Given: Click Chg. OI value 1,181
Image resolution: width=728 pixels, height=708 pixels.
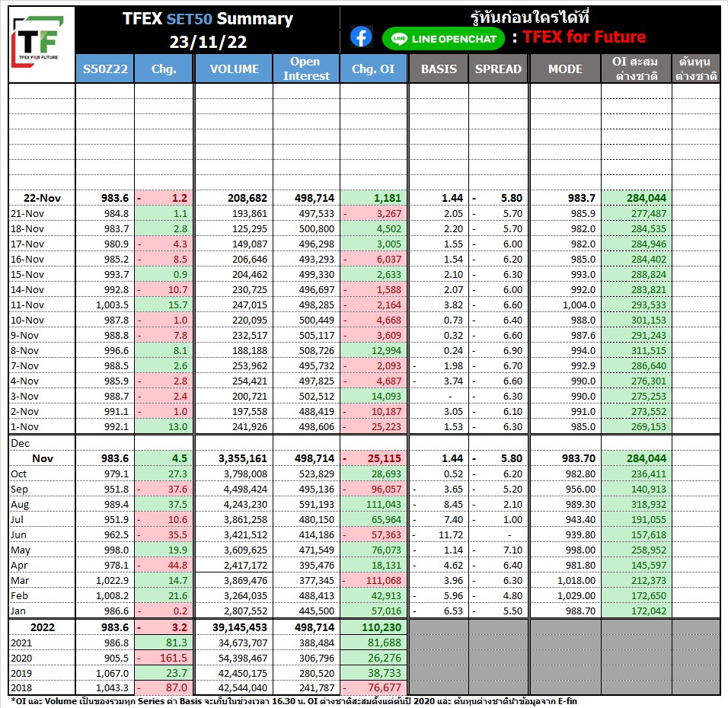Looking at the screenshot, I should [x=387, y=198].
